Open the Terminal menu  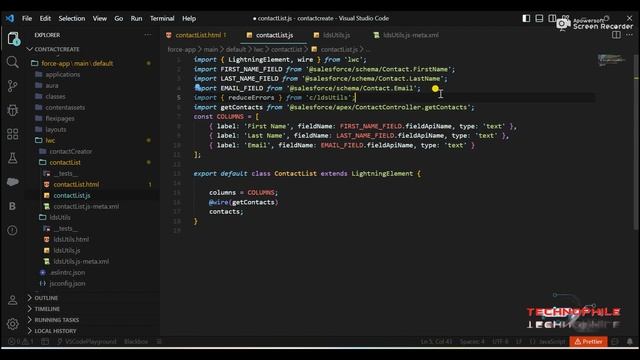coord(162,18)
